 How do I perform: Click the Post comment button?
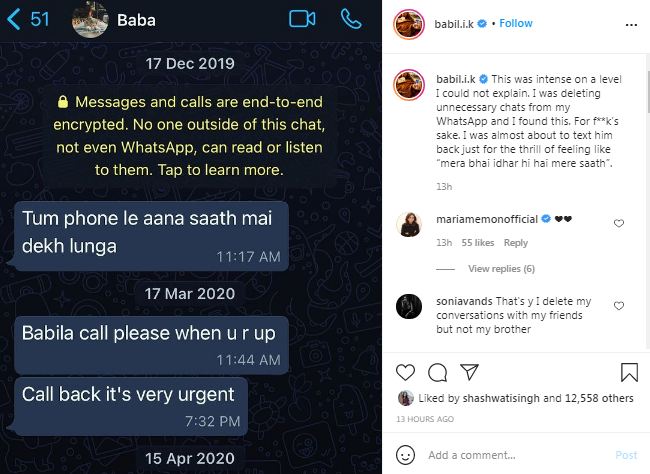(x=626, y=455)
